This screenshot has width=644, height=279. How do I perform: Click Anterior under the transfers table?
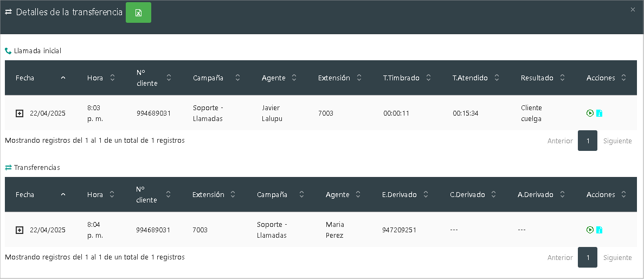(x=560, y=257)
